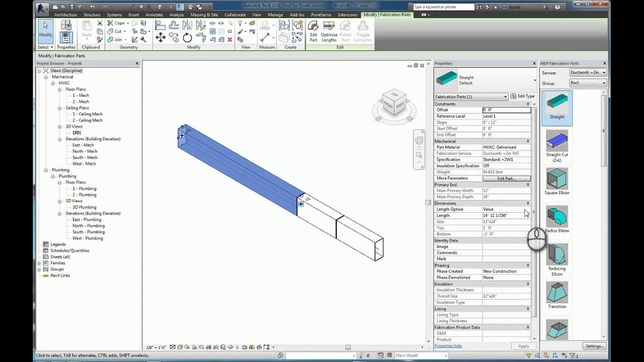Click the Create Assembly icon in Create panel
Viewport: 644px width, 362px height.
[x=284, y=26]
